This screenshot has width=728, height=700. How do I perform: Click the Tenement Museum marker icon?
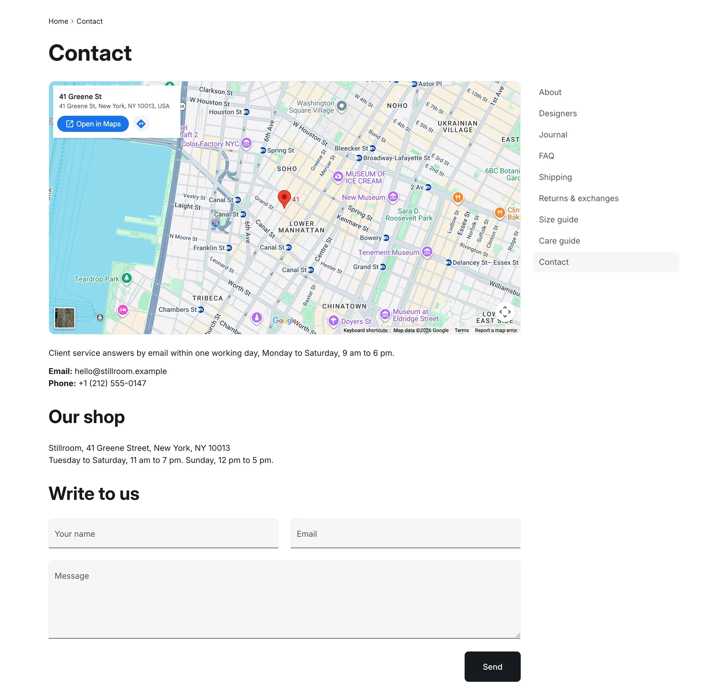click(427, 252)
